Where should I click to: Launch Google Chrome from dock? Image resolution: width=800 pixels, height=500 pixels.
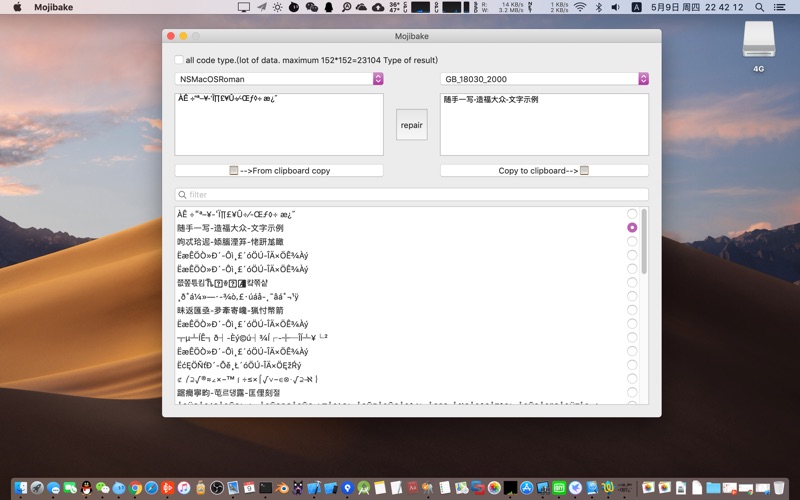point(135,488)
